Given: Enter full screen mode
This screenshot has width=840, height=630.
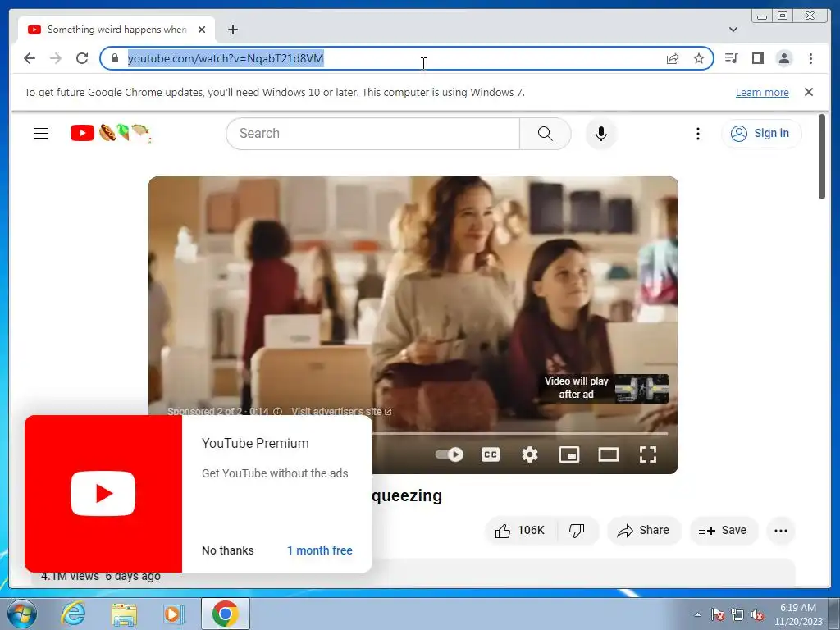Looking at the screenshot, I should (x=648, y=454).
